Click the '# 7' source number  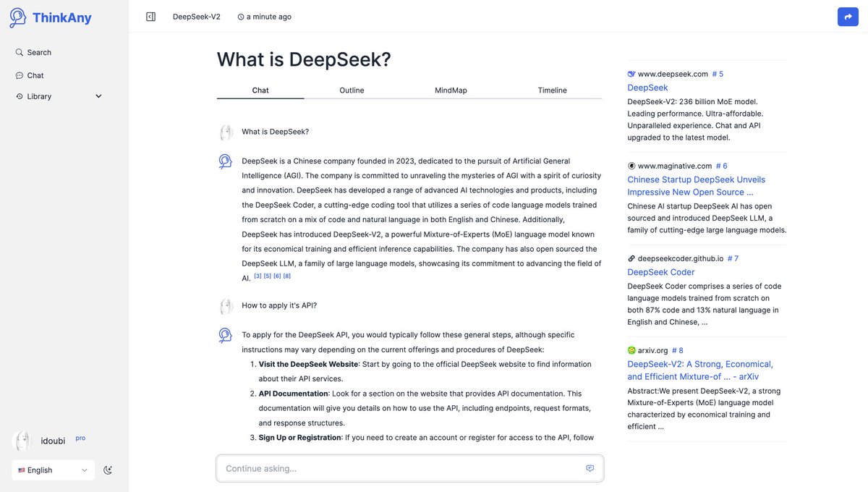pos(733,258)
